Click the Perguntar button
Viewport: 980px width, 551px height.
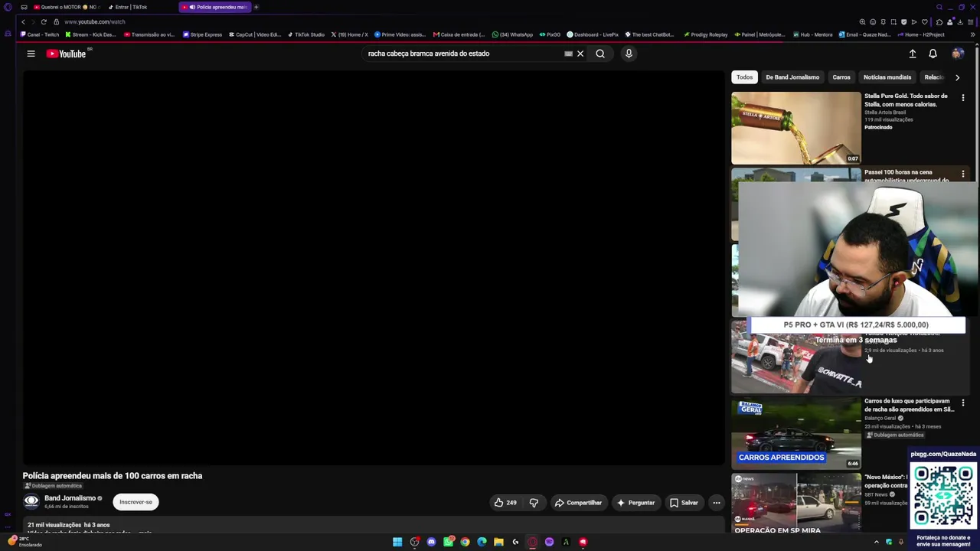(x=635, y=503)
